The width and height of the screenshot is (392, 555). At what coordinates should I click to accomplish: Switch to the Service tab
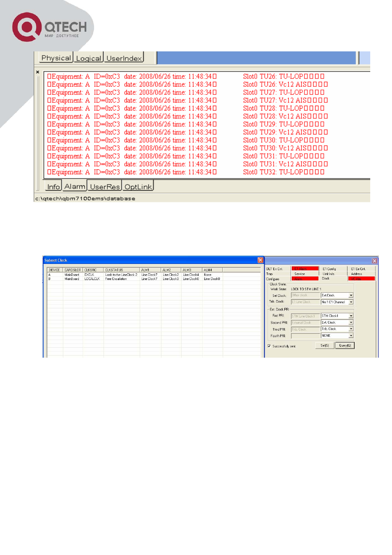tap(305, 274)
